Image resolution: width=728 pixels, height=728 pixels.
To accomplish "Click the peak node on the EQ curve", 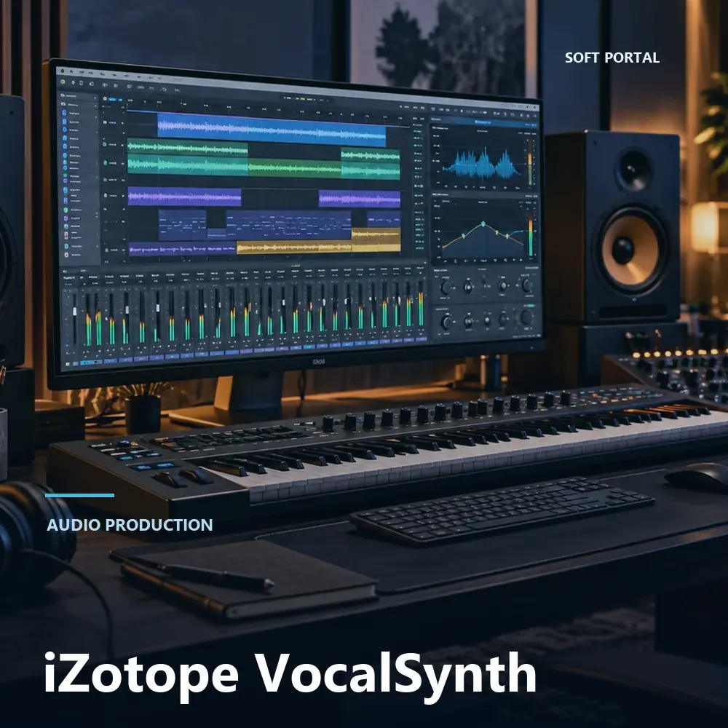I will (x=483, y=224).
